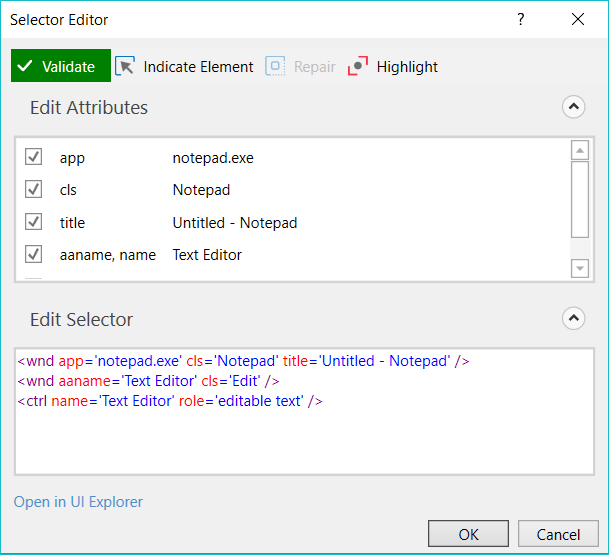This screenshot has height=555, width=609.
Task: Click the ctrl name='Text Editor' selector line
Action: coord(170,401)
